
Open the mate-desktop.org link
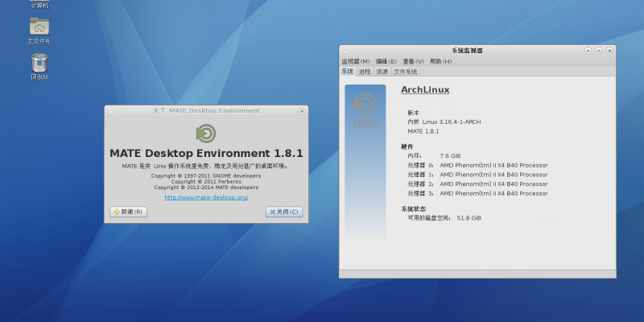(x=207, y=197)
